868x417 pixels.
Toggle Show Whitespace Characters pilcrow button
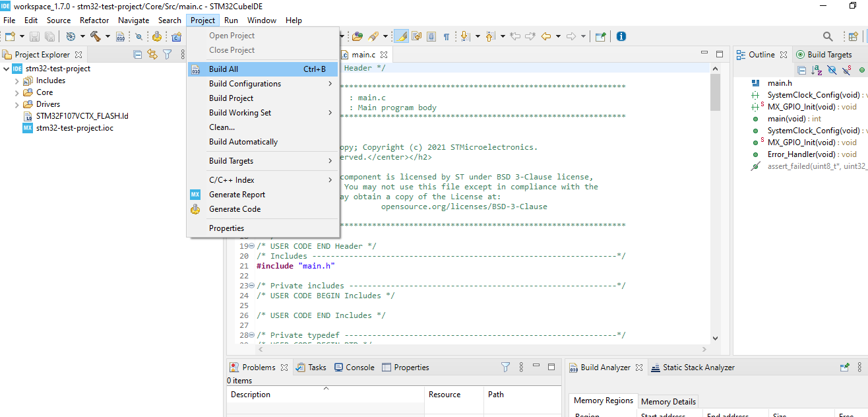click(x=447, y=37)
